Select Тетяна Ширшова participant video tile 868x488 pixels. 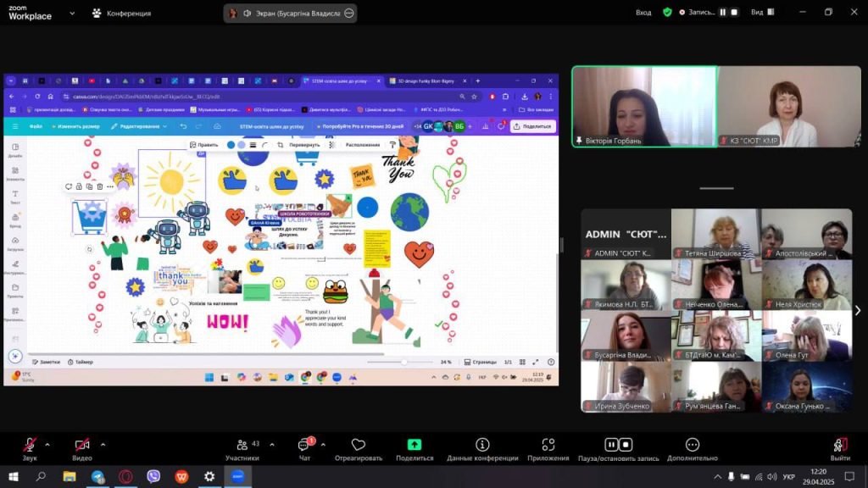click(716, 234)
